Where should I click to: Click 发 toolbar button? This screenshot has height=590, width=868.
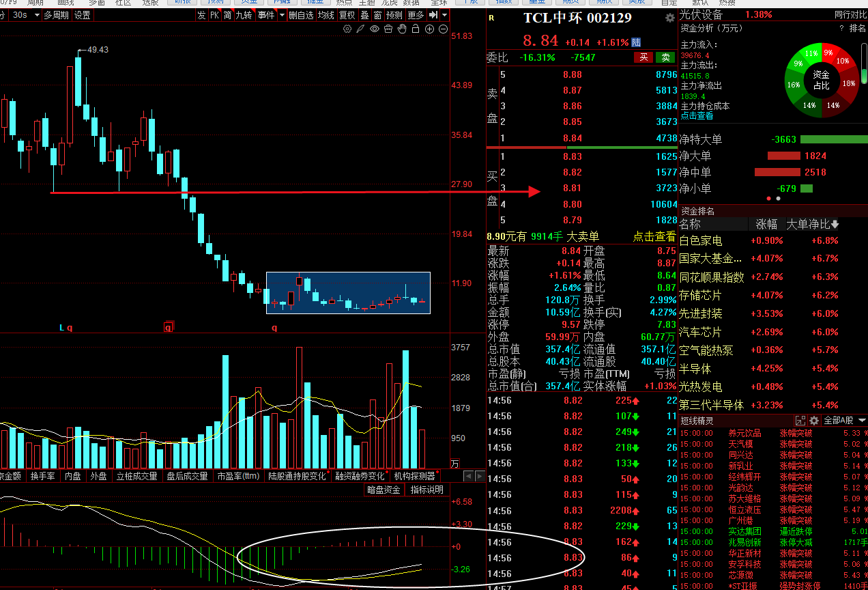coord(201,15)
